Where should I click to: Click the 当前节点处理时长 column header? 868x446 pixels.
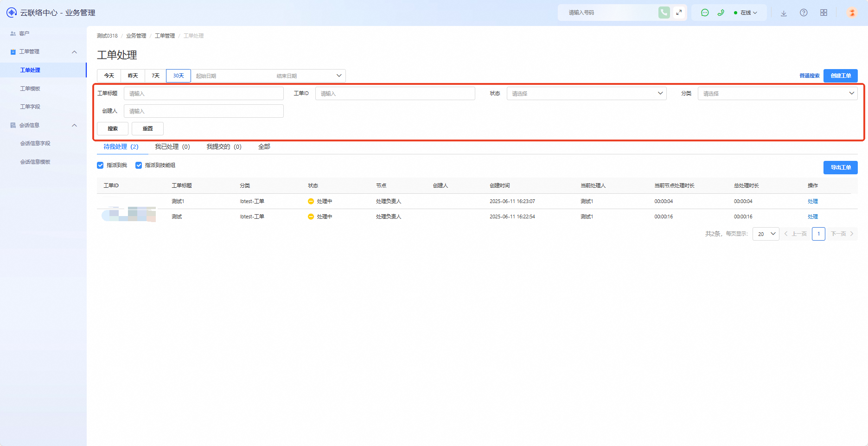[x=675, y=185]
